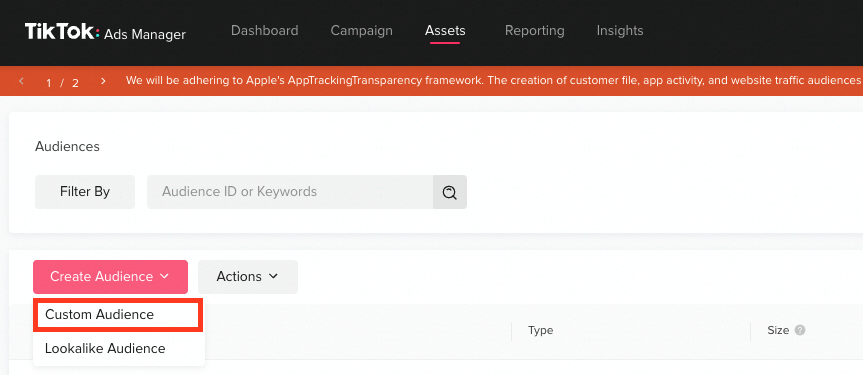Open the Dashboard tab
The width and height of the screenshot is (863, 375).
pos(265,30)
